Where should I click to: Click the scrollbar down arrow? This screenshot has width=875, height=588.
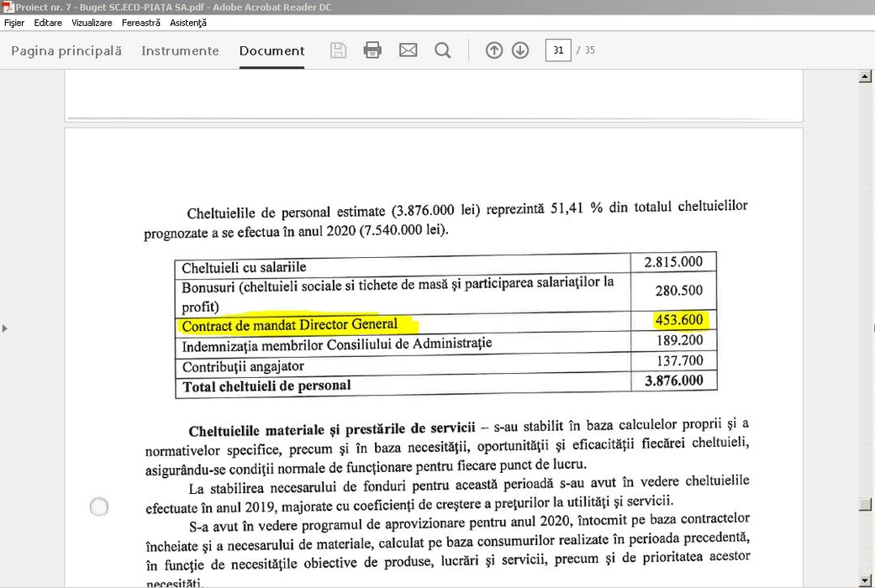(x=864, y=580)
